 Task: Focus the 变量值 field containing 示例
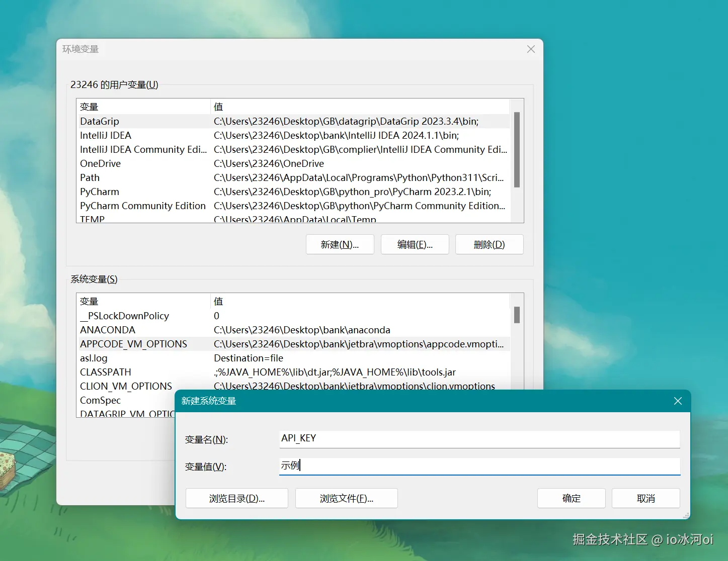click(x=479, y=465)
